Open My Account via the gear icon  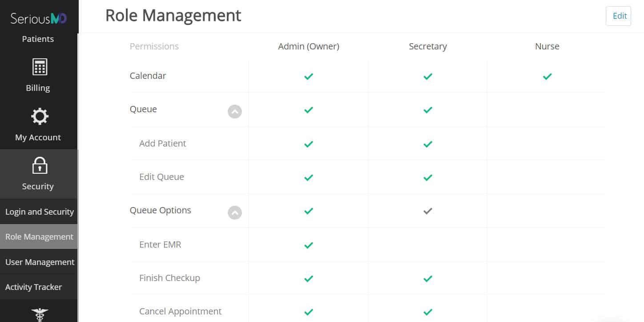[x=40, y=116]
